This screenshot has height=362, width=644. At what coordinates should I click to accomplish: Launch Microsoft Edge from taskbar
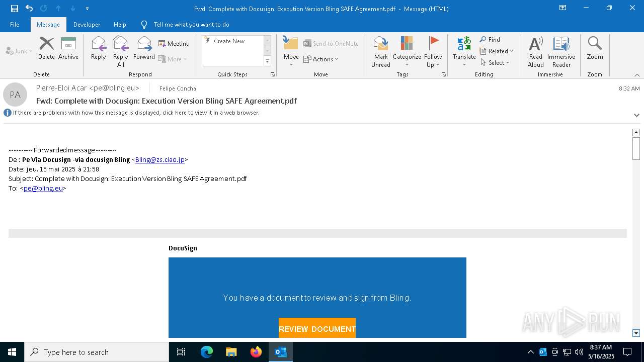click(x=207, y=352)
